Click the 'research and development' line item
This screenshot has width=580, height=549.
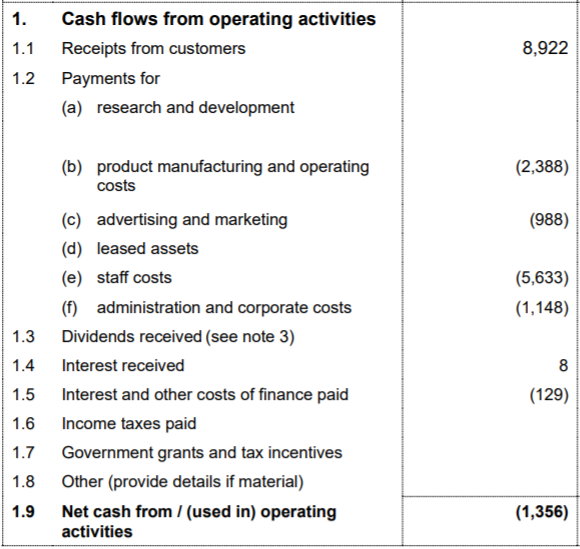click(x=195, y=108)
